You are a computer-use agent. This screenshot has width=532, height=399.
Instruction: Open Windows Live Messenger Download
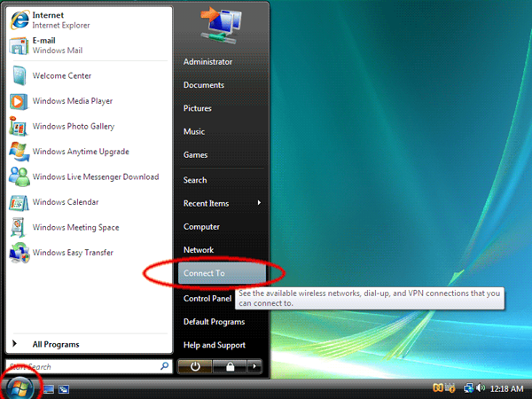pyautogui.click(x=95, y=177)
